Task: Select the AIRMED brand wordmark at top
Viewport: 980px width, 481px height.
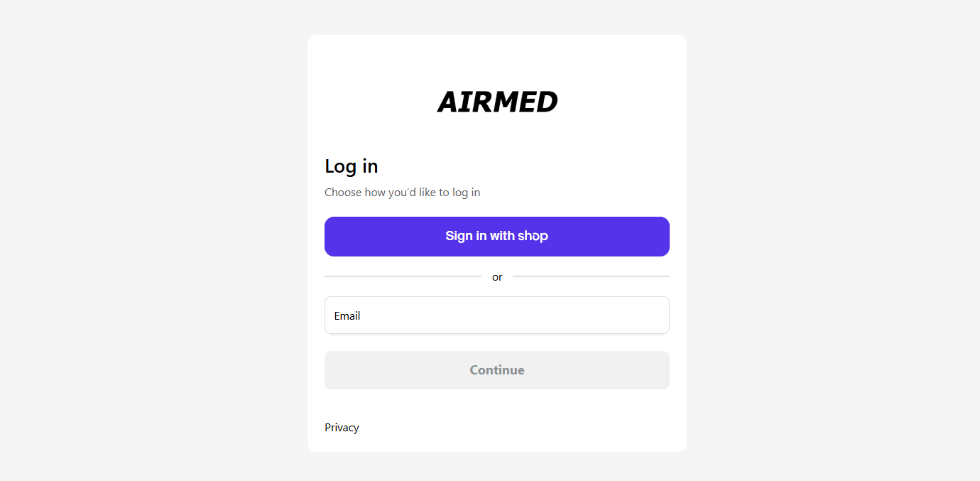Action: coord(497,102)
